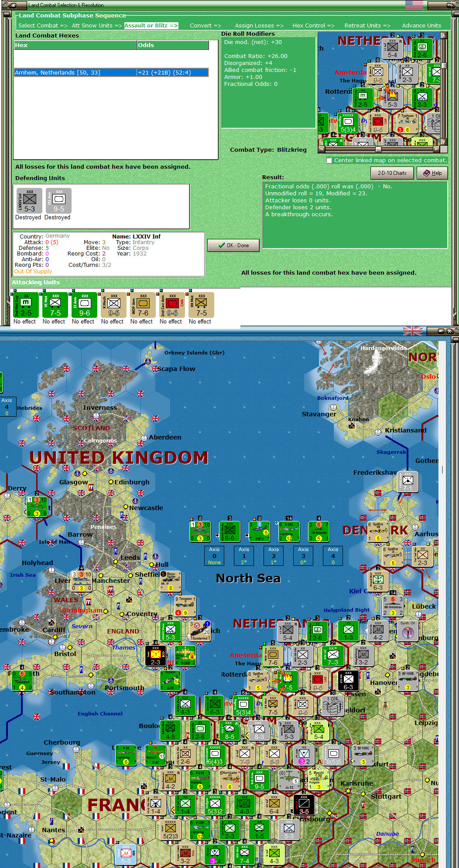Screen dimensions: 459x868
Task: Select the Hurricane XII CAN counter
Action: 230,780
